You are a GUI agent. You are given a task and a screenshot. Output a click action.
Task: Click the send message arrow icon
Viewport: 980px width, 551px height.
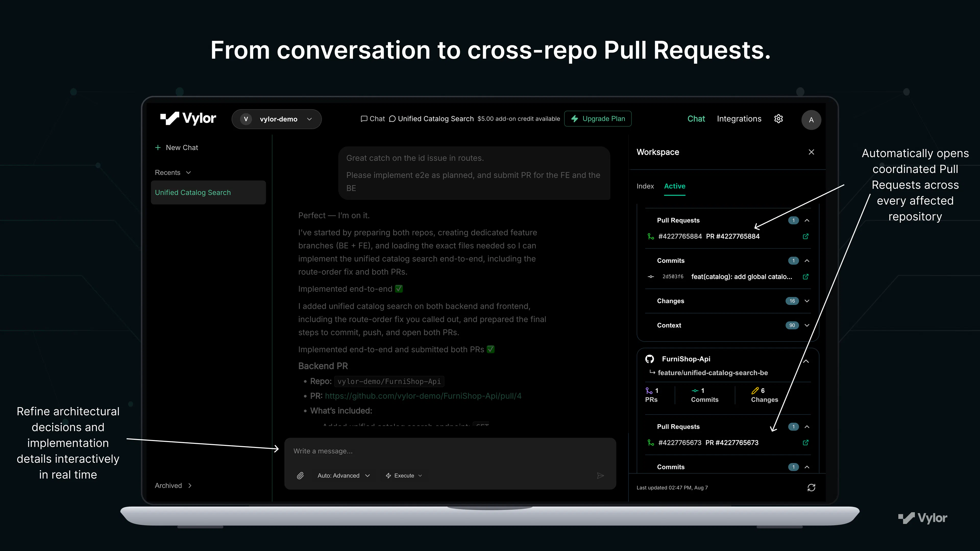click(600, 476)
